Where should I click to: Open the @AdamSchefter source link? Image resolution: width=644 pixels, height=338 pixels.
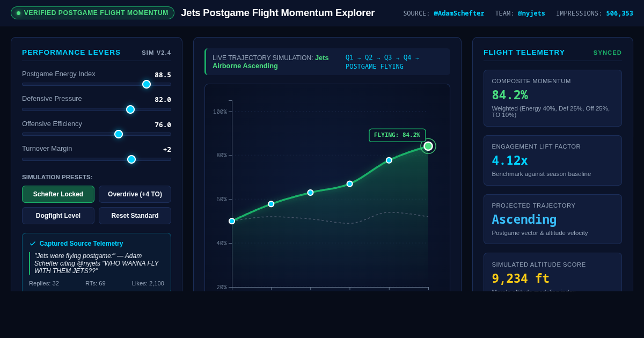459,13
